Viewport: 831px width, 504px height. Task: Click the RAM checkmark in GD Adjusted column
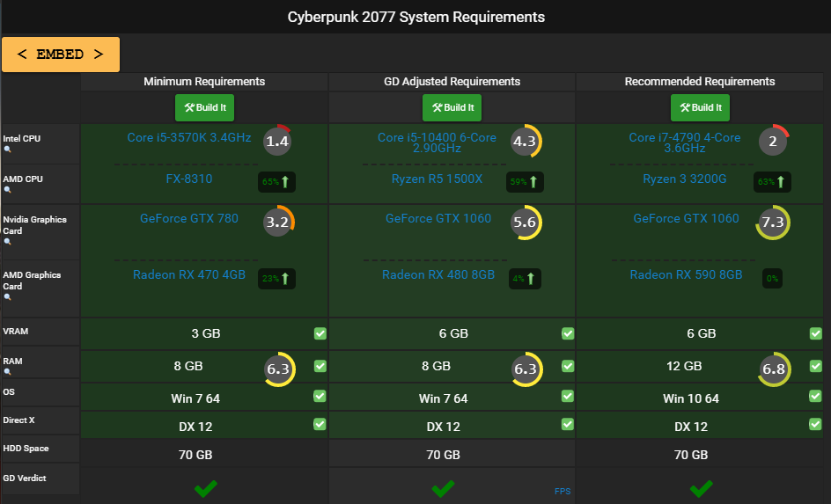[x=568, y=366]
